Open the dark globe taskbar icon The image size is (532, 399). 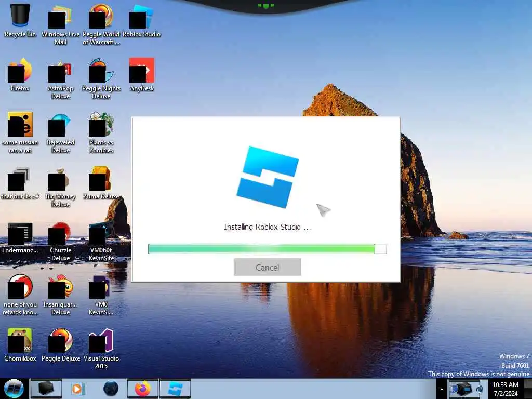click(x=111, y=389)
